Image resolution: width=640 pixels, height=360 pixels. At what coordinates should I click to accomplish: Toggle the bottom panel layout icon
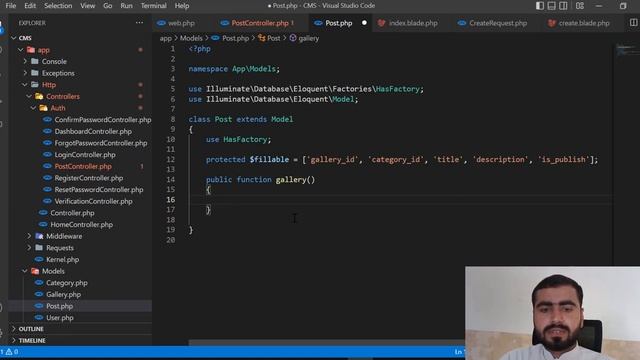[551, 6]
